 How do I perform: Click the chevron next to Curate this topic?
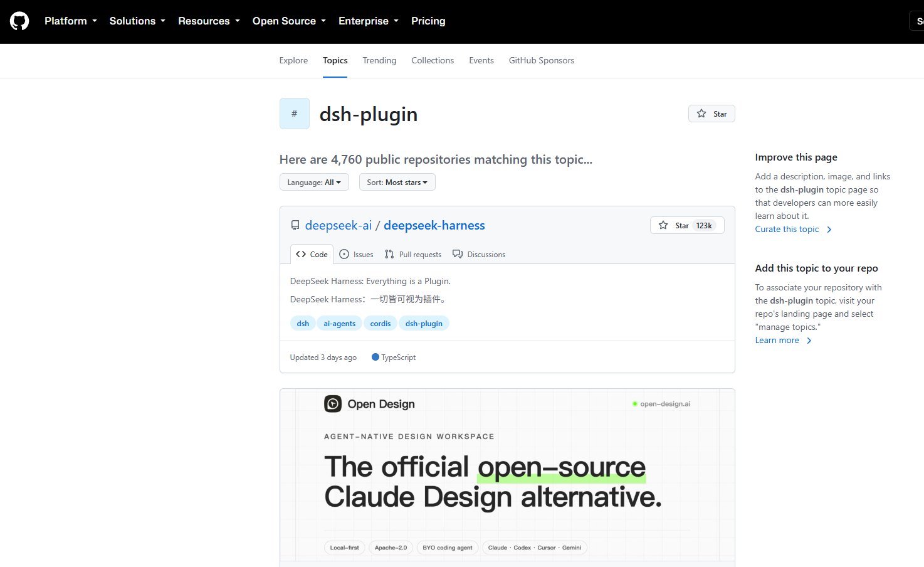click(x=829, y=230)
